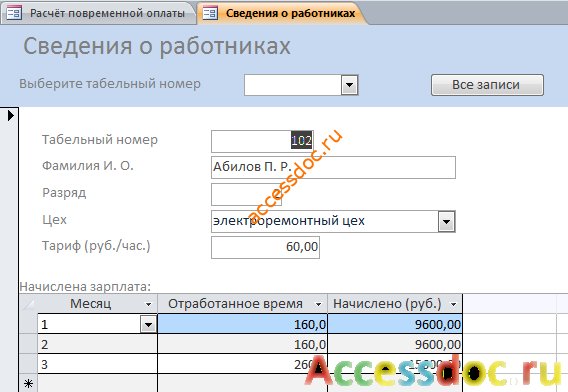568x392 pixels.
Task: Click row selector for month 3
Action: tap(28, 364)
